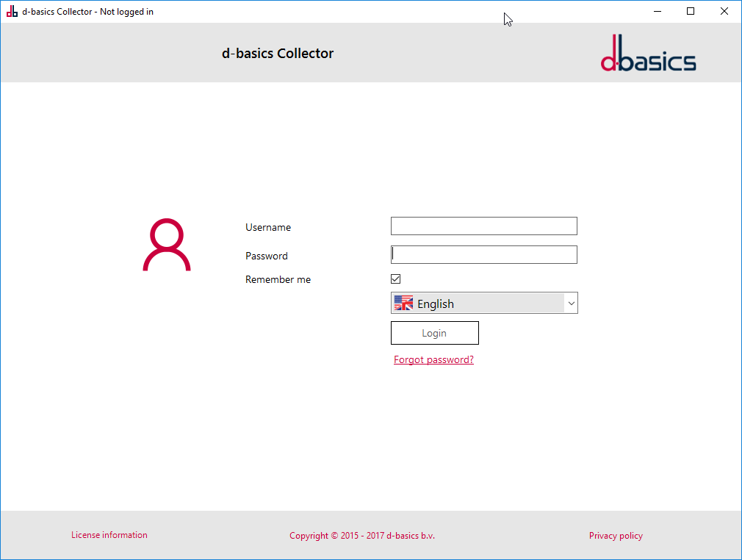The image size is (742, 560).
Task: Click the Username label text
Action: click(x=268, y=227)
